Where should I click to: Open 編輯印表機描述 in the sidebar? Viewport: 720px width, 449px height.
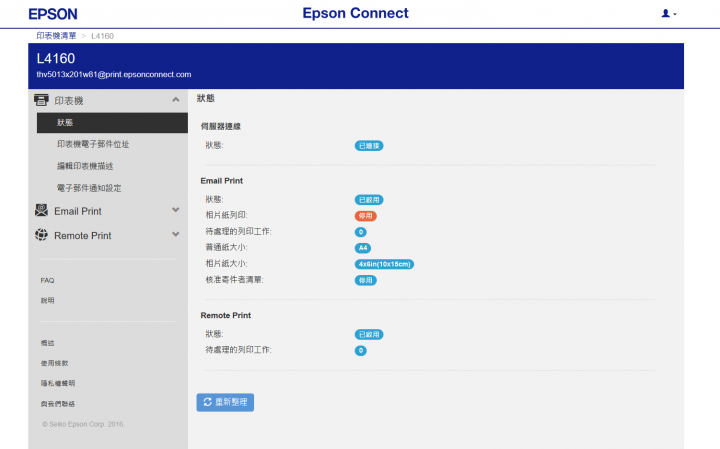(85, 166)
